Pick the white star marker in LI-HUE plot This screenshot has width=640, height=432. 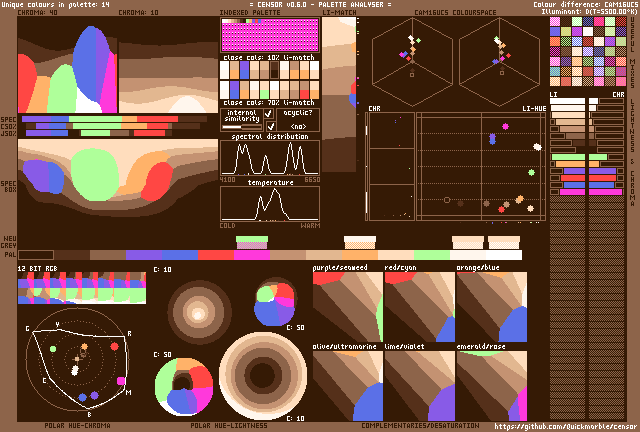click(537, 147)
